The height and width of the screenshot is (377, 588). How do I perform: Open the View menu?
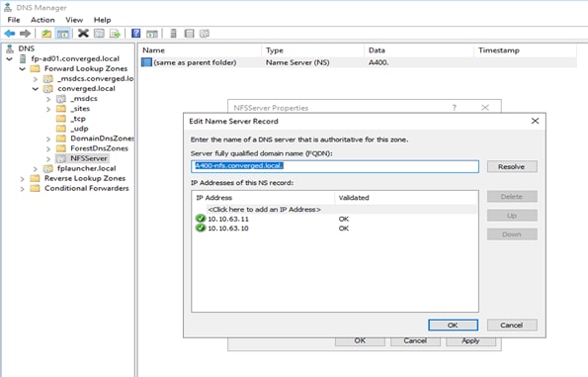click(74, 20)
